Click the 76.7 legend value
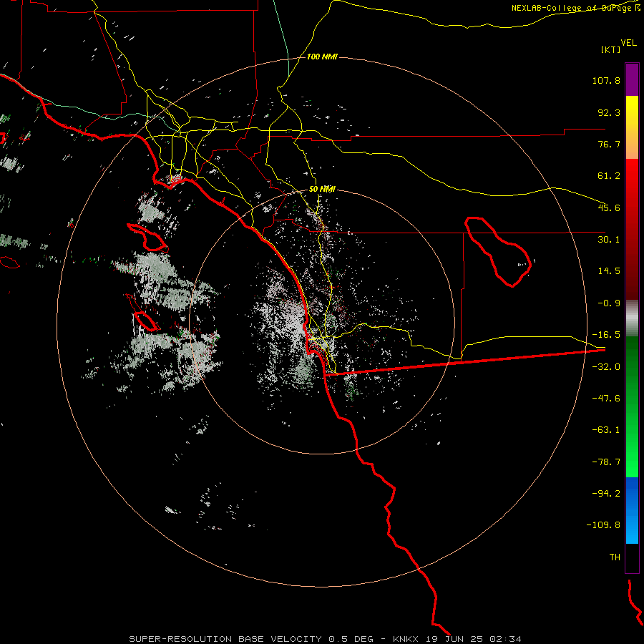Viewport: 644px width, 644px height. coord(609,144)
